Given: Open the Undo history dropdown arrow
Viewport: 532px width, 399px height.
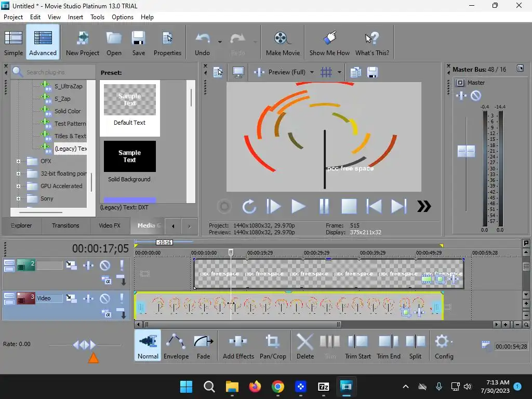Looking at the screenshot, I should [220, 42].
